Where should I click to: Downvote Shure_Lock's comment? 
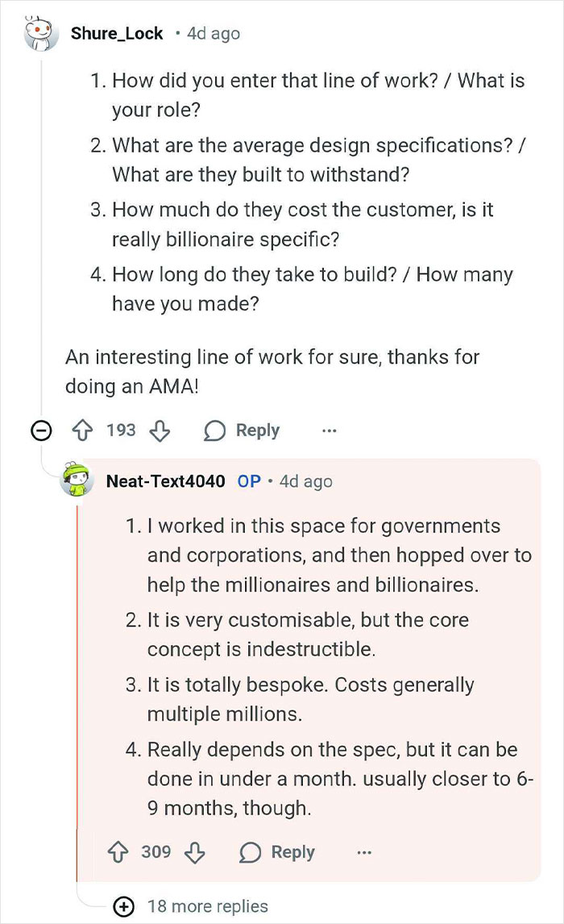[x=160, y=431]
